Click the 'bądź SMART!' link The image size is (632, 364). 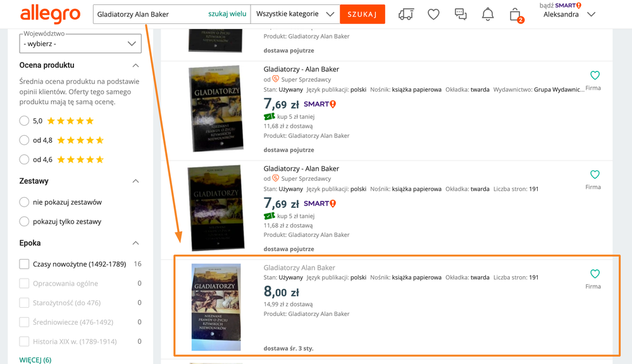(561, 5)
